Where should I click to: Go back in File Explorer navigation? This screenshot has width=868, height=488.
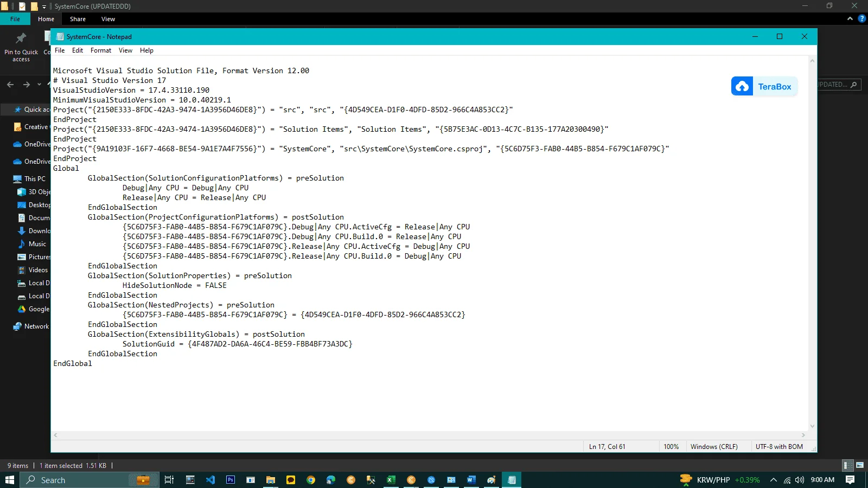point(10,85)
